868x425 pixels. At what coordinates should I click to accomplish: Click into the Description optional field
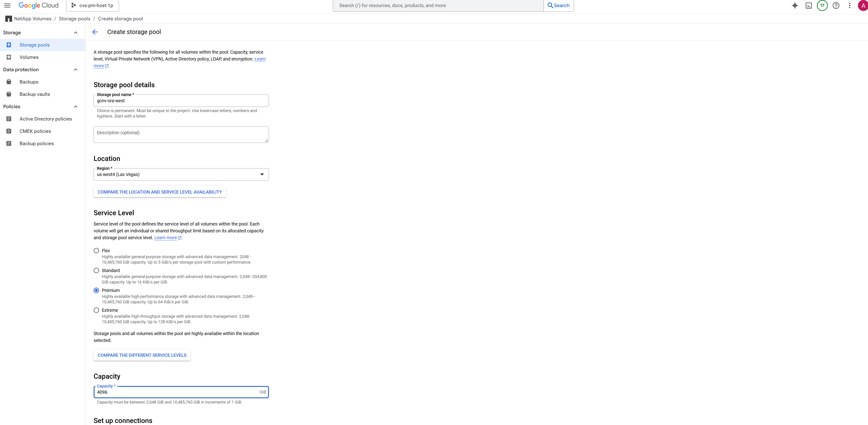coord(181,135)
